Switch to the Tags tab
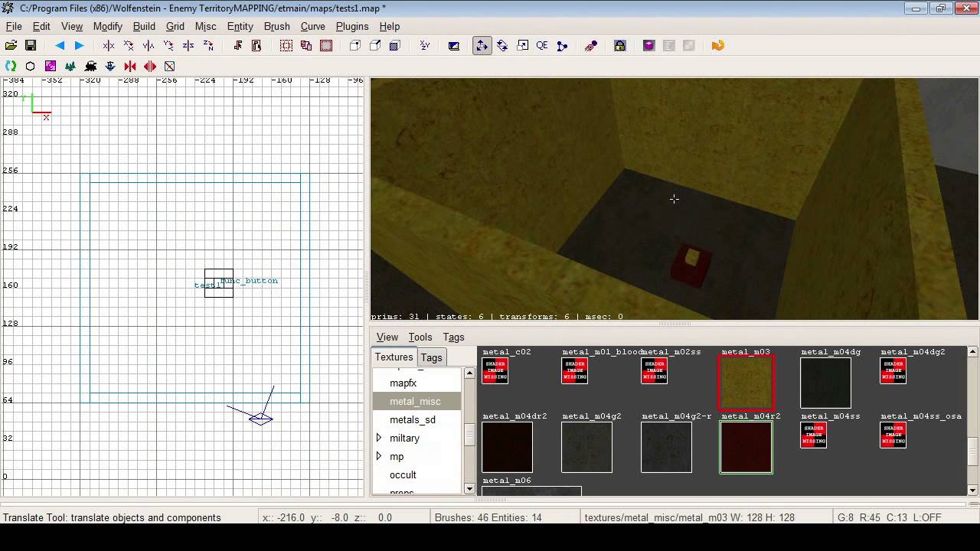 (431, 357)
